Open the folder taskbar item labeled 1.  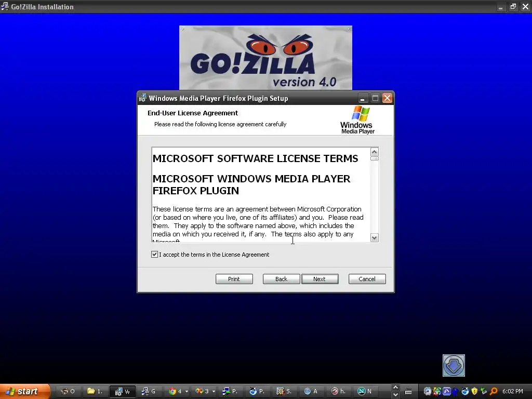[95, 391]
